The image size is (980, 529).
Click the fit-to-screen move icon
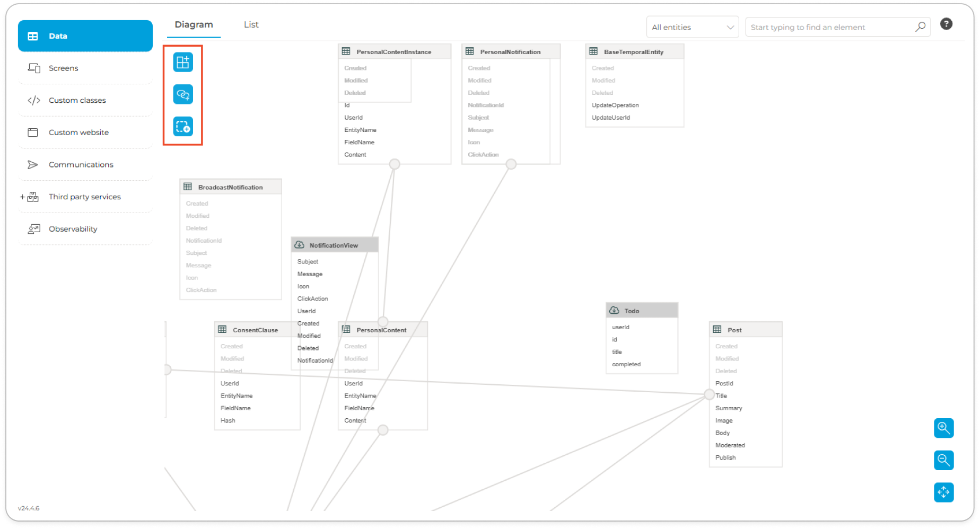point(943,492)
